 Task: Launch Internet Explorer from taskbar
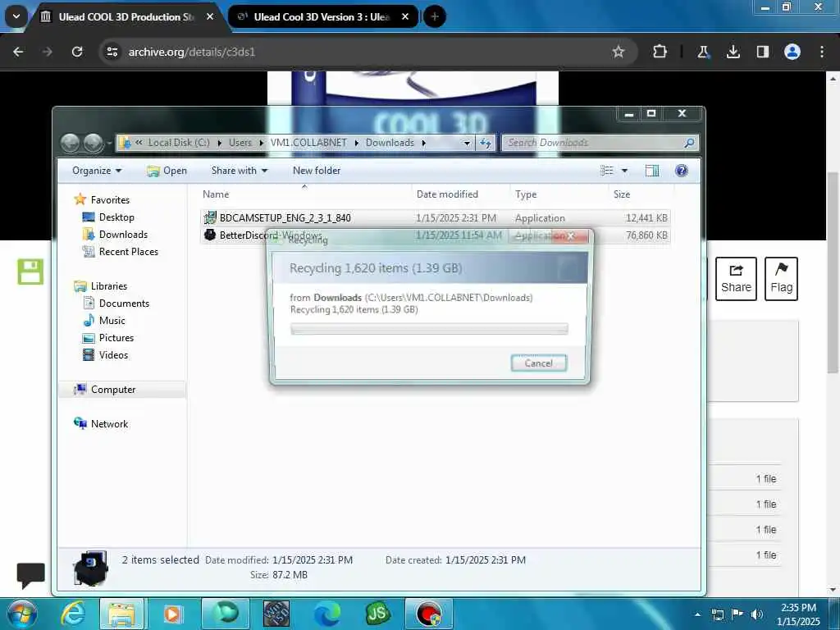coord(72,614)
